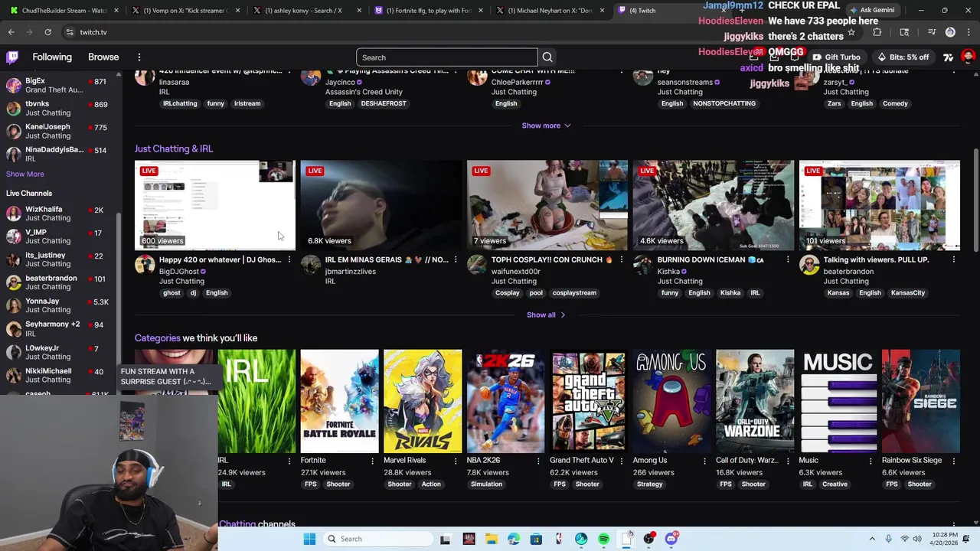The height and width of the screenshot is (551, 980).
Task: Open options menu for waifunextd00r stream card
Action: click(622, 260)
